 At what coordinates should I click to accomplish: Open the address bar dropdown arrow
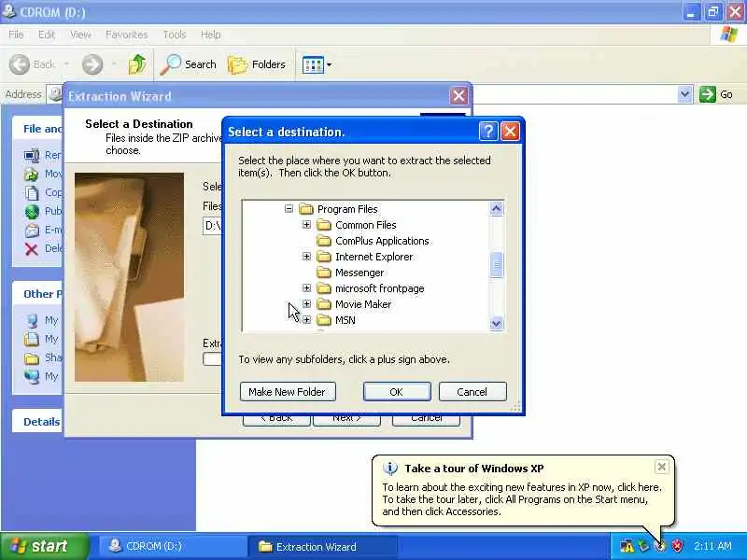pyautogui.click(x=684, y=94)
